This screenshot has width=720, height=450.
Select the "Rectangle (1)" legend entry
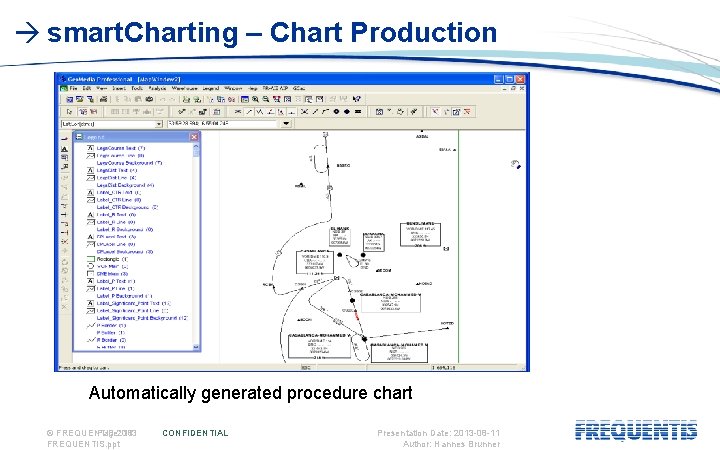tap(112, 259)
